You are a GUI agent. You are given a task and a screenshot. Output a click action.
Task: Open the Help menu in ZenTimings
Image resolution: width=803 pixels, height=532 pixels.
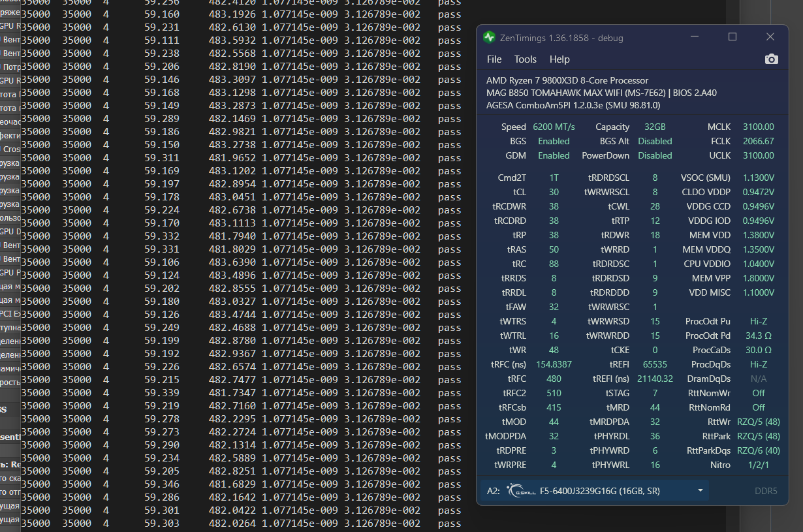559,59
